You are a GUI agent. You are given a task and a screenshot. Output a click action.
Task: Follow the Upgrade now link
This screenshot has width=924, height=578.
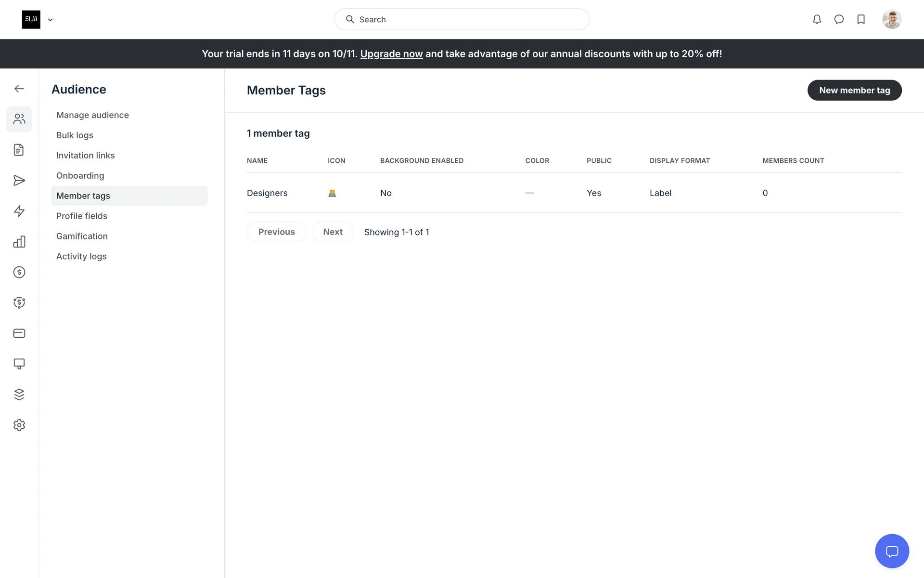(391, 54)
